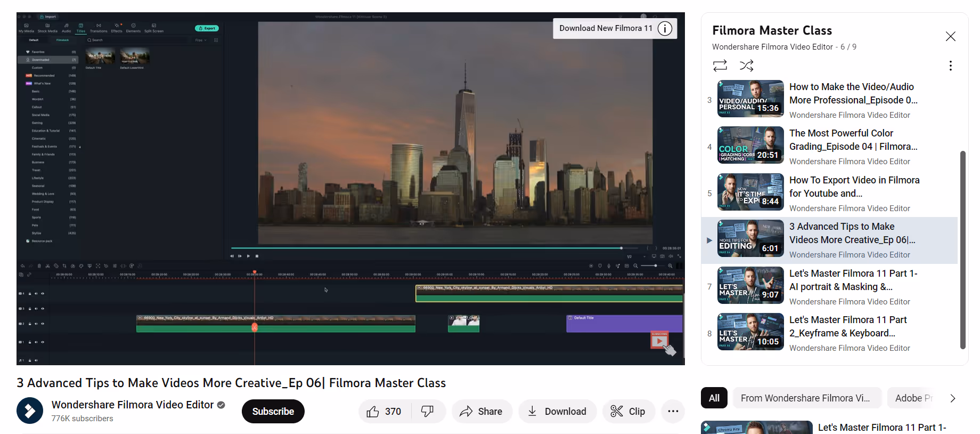
Task: Select the Favorites category in Filmora
Action: click(x=48, y=52)
